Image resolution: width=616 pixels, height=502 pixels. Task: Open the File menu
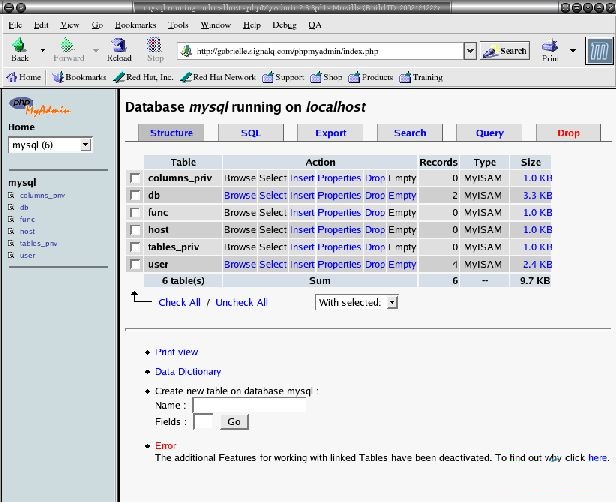(15, 25)
